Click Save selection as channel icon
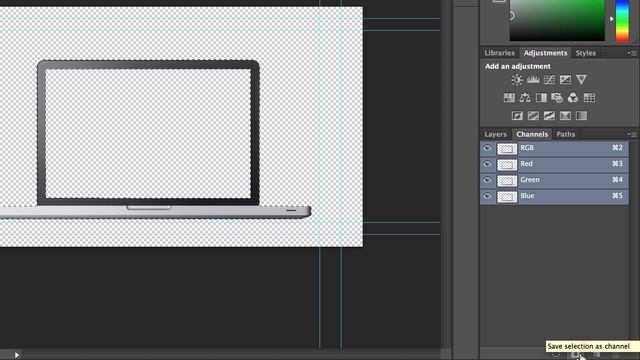Viewport: 640px width, 360px height. [576, 356]
